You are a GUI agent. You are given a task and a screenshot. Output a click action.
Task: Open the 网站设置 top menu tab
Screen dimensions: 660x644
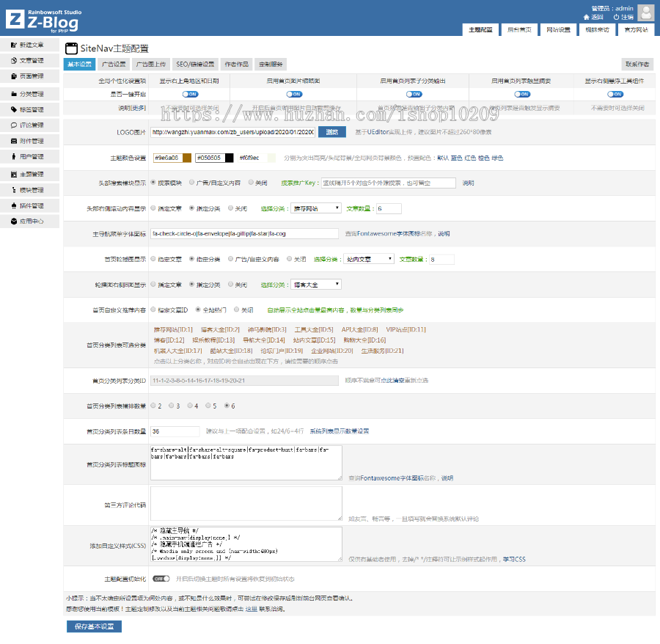coord(558,30)
